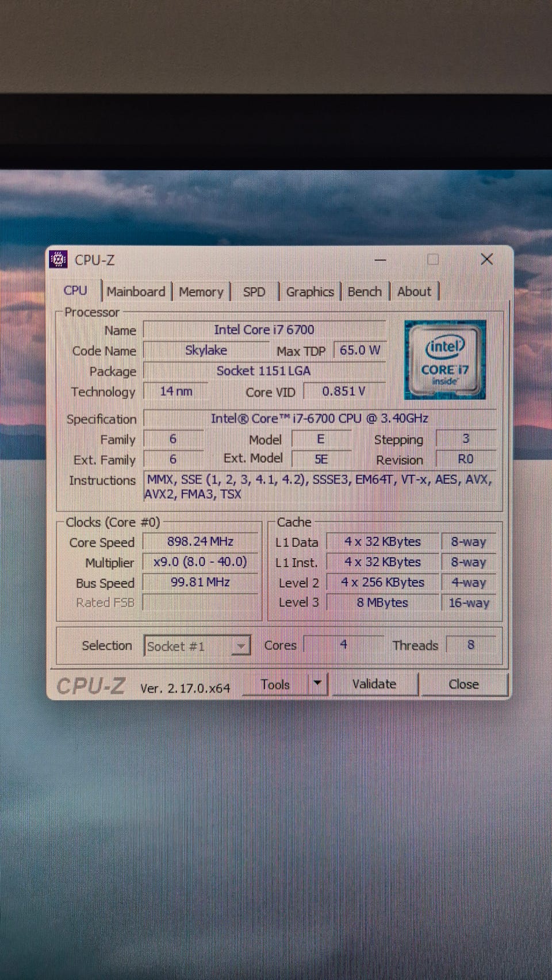This screenshot has height=980, width=552.
Task: Click the Threads value '8'
Action: coord(471,645)
